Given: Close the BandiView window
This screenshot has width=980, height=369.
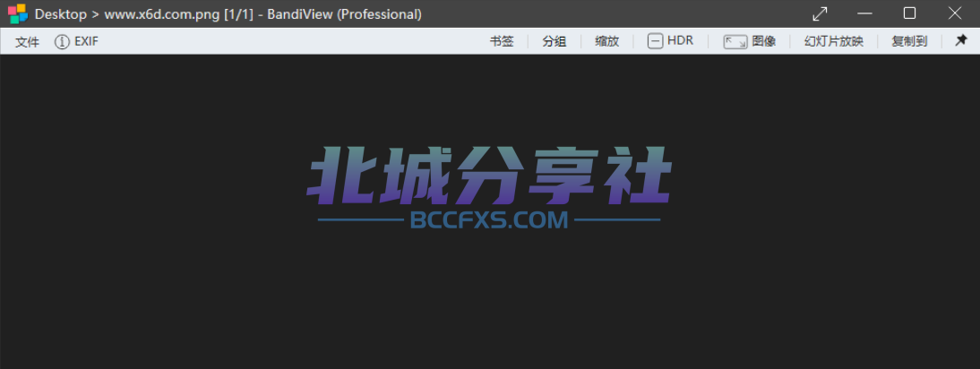Looking at the screenshot, I should click(954, 13).
